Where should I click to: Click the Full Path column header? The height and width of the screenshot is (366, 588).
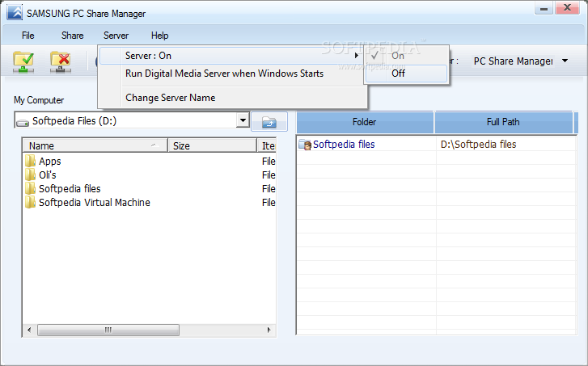pos(503,122)
